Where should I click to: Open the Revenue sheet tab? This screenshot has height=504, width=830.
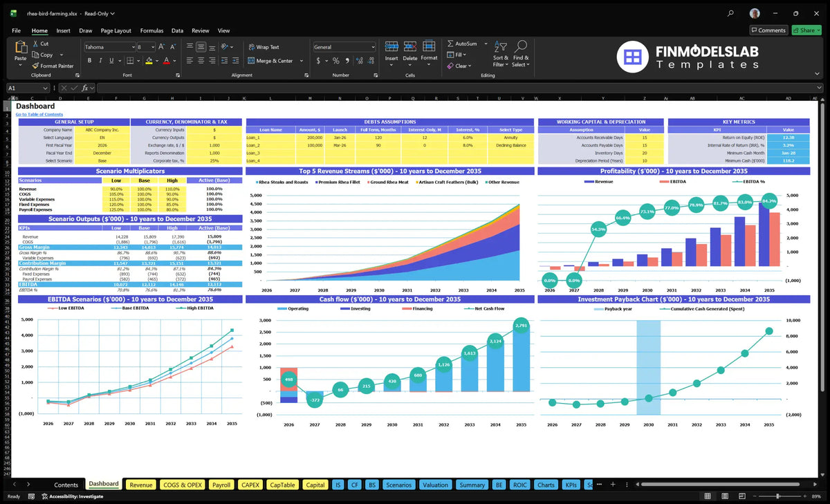141,485
